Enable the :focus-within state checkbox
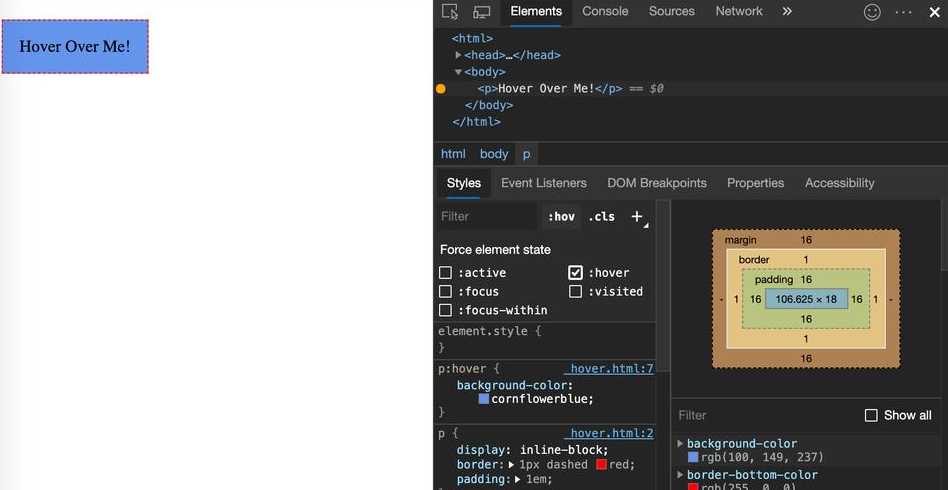Viewport: 948px width, 490px height. click(x=446, y=310)
